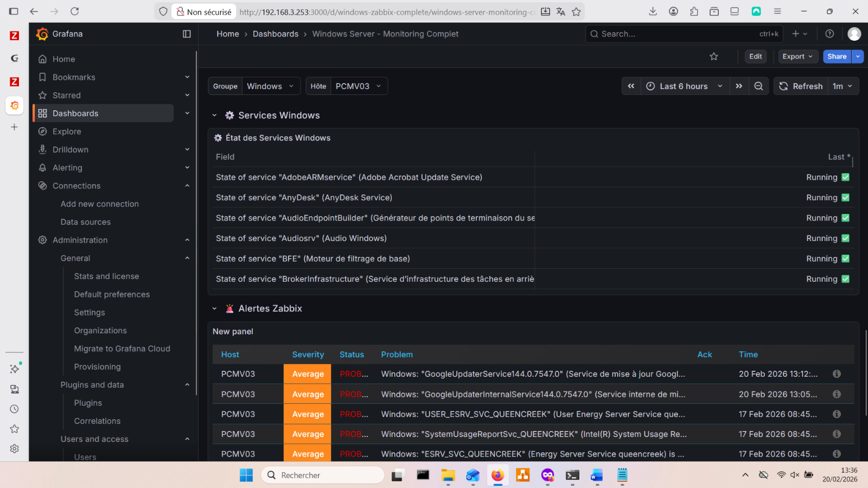
Task: Open the Grafana help menu
Action: tap(829, 34)
